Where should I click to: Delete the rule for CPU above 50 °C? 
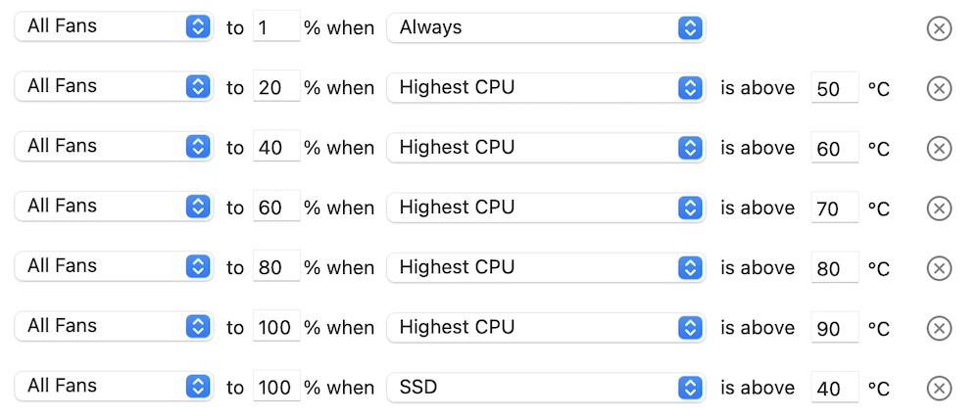[x=939, y=89]
